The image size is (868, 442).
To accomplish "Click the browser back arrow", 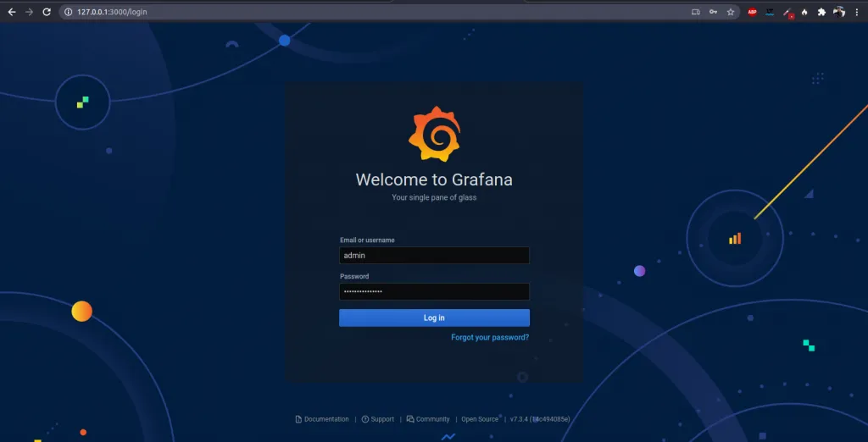I will tap(12, 12).
